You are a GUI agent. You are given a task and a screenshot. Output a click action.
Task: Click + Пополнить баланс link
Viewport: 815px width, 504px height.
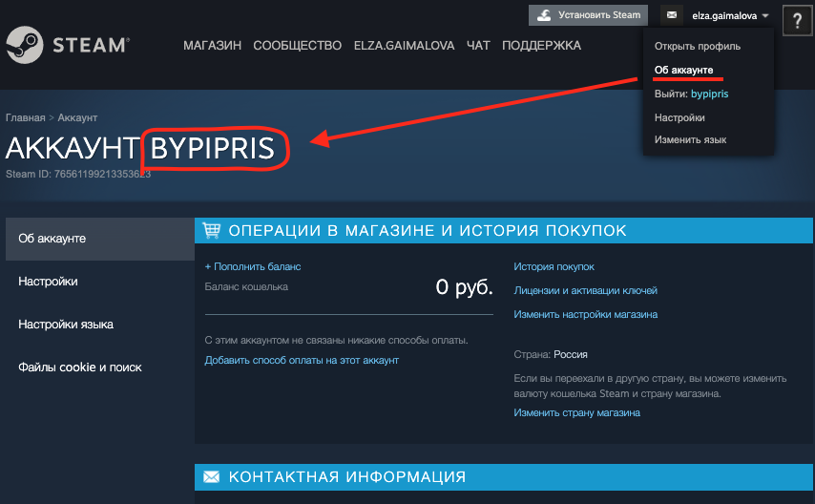point(253,267)
